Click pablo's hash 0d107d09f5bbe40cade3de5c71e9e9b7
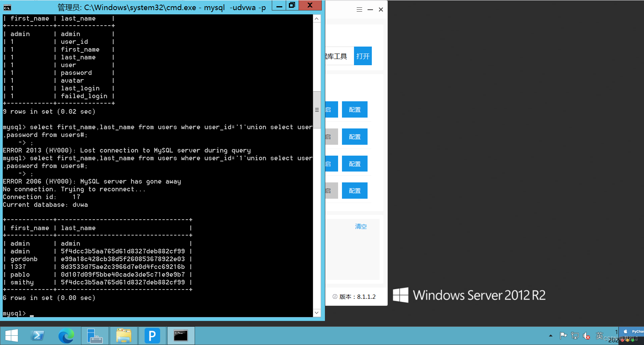 [123, 274]
